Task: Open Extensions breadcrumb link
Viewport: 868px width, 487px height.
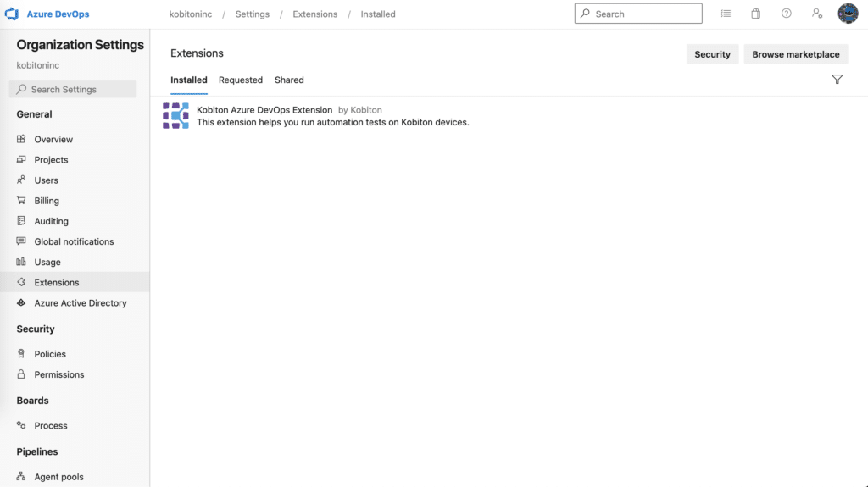Action: tap(315, 14)
